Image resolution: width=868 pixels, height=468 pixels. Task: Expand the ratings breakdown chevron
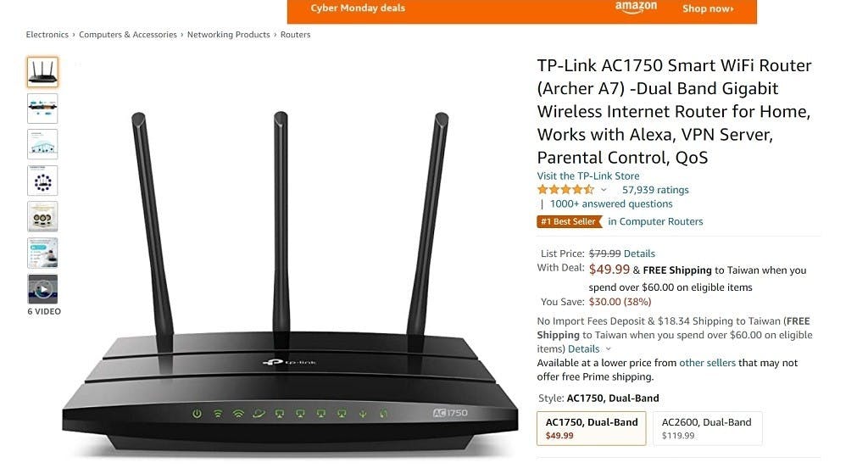tap(604, 190)
